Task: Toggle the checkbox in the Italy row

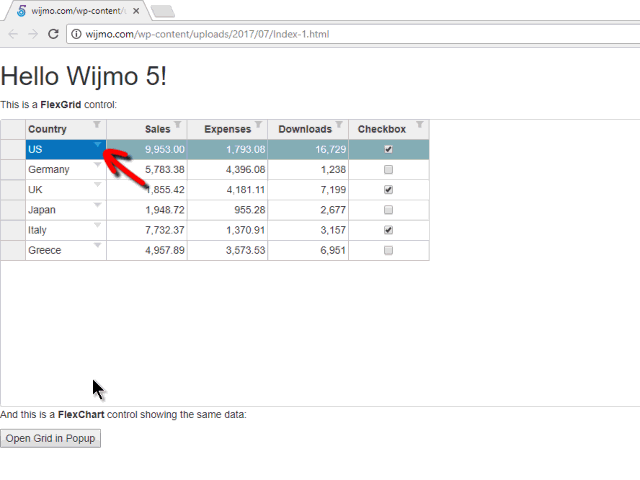Action: (389, 230)
